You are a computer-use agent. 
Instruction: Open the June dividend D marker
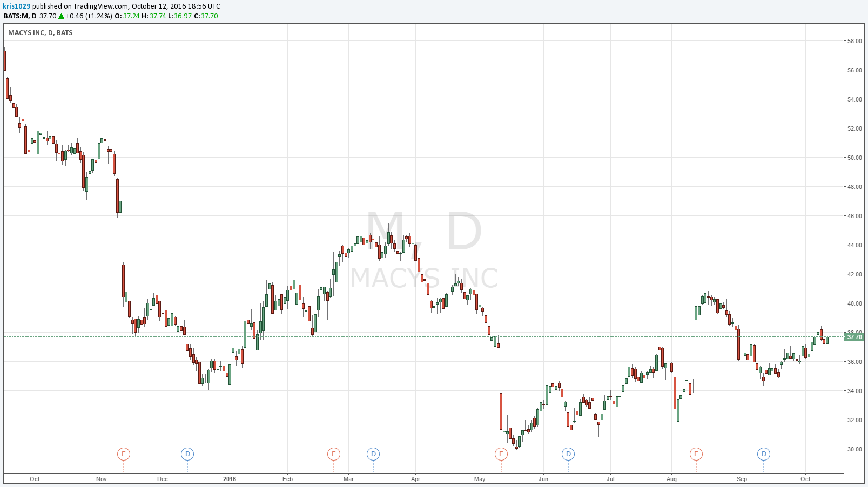pos(568,454)
